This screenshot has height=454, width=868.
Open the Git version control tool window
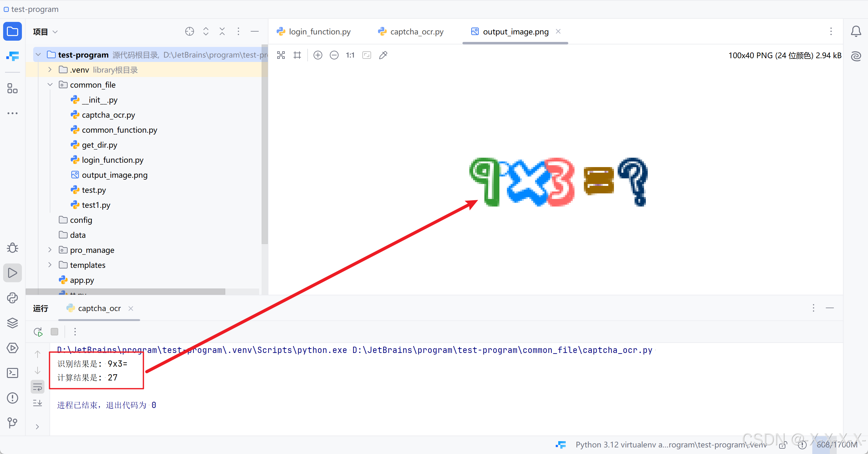coord(13,423)
